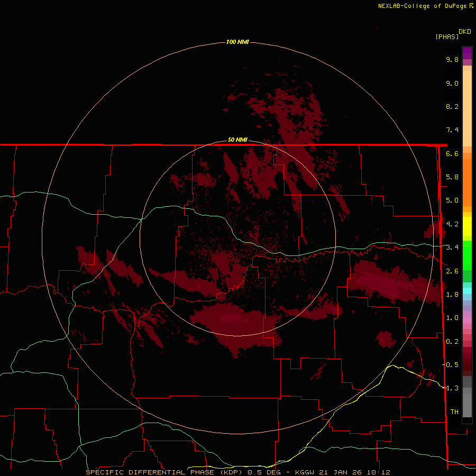Click the 9.8 legend value
The height and width of the screenshot is (476, 476).
[452, 59]
